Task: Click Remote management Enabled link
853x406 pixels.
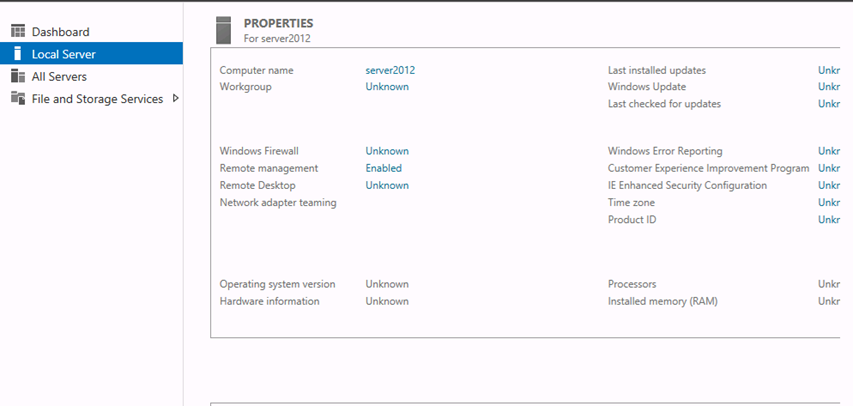Action: (x=384, y=168)
